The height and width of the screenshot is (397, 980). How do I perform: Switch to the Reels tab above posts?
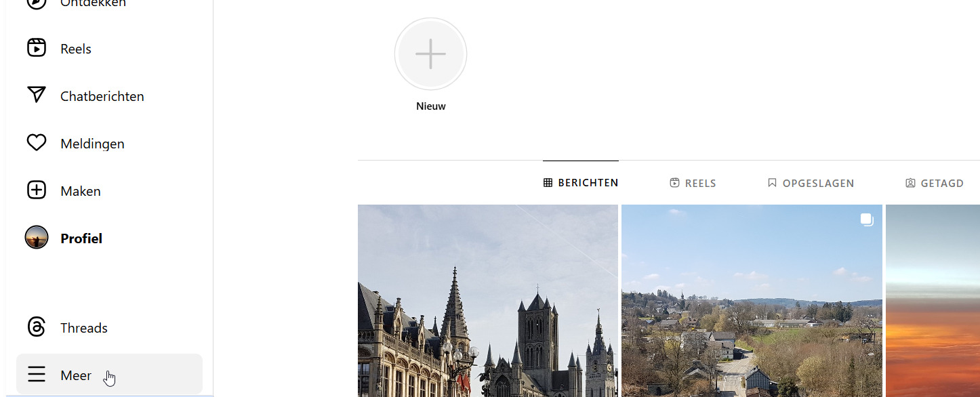tap(693, 183)
